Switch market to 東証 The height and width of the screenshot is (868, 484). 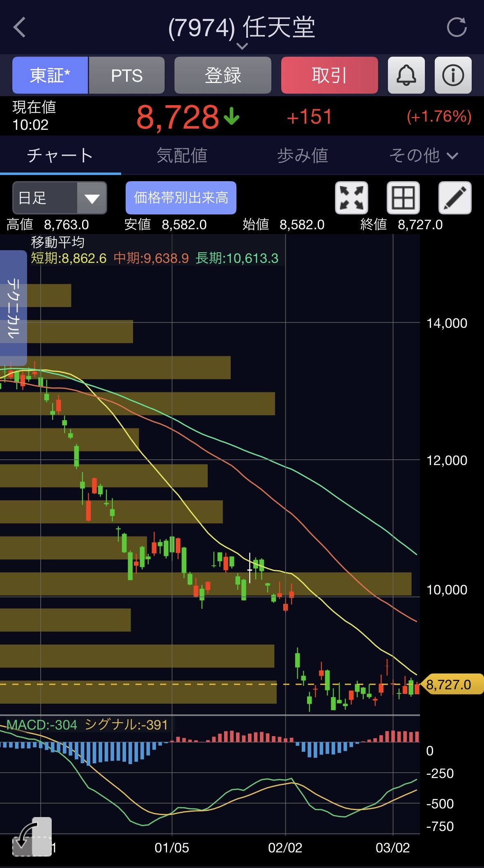pyautogui.click(x=50, y=75)
